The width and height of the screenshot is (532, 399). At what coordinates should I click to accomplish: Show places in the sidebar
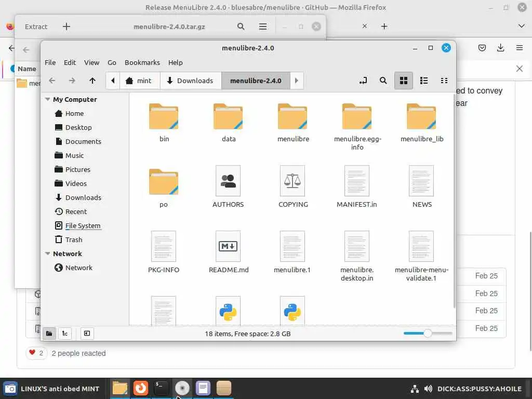pyautogui.click(x=49, y=334)
